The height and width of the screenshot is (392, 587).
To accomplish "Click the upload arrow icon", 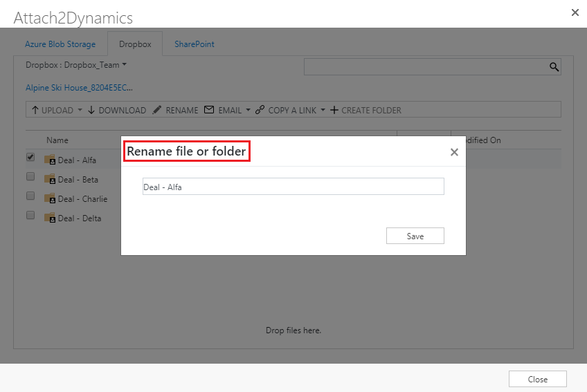I will (x=35, y=110).
